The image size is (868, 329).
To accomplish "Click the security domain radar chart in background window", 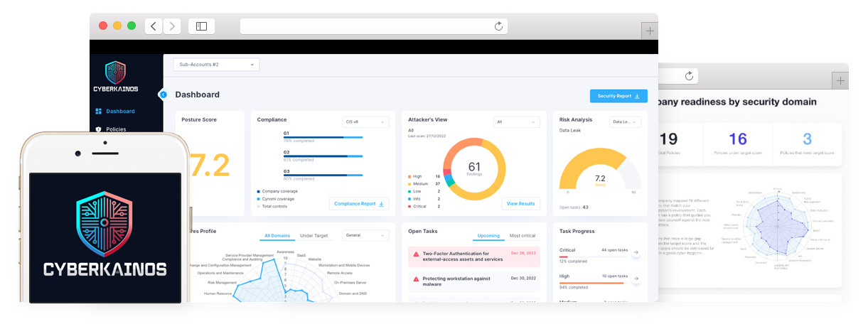I will pyautogui.click(x=778, y=228).
